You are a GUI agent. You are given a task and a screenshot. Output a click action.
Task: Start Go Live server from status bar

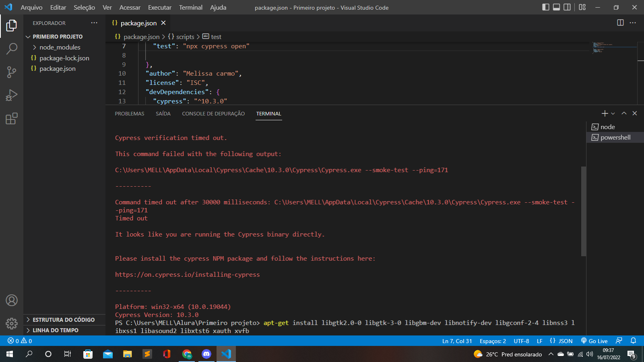(594, 341)
